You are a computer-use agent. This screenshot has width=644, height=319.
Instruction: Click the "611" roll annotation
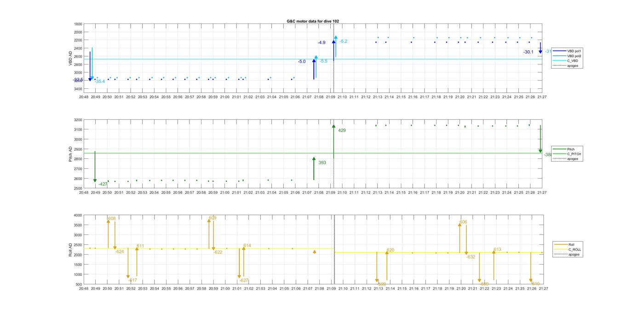[x=140, y=246]
